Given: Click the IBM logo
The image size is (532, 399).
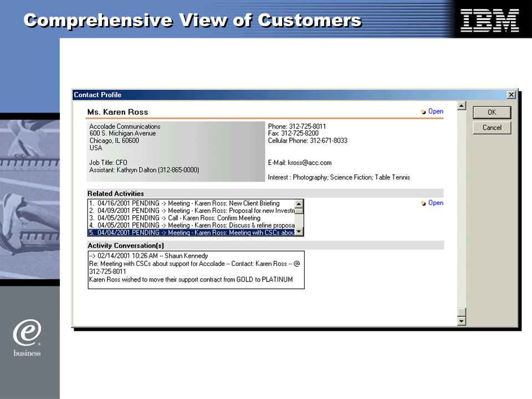Looking at the screenshot, I should click(x=489, y=21).
